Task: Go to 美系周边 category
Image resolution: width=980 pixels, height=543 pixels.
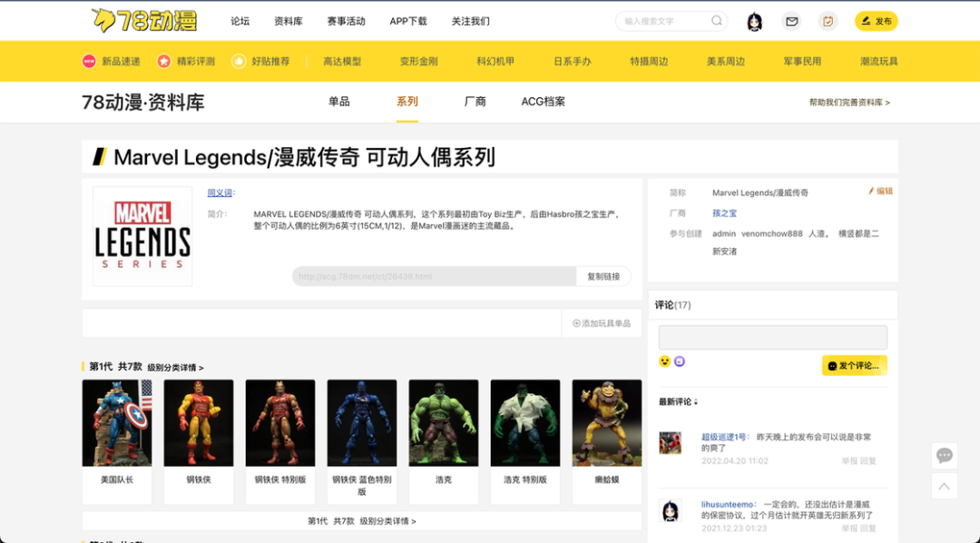Action: pyautogui.click(x=726, y=62)
